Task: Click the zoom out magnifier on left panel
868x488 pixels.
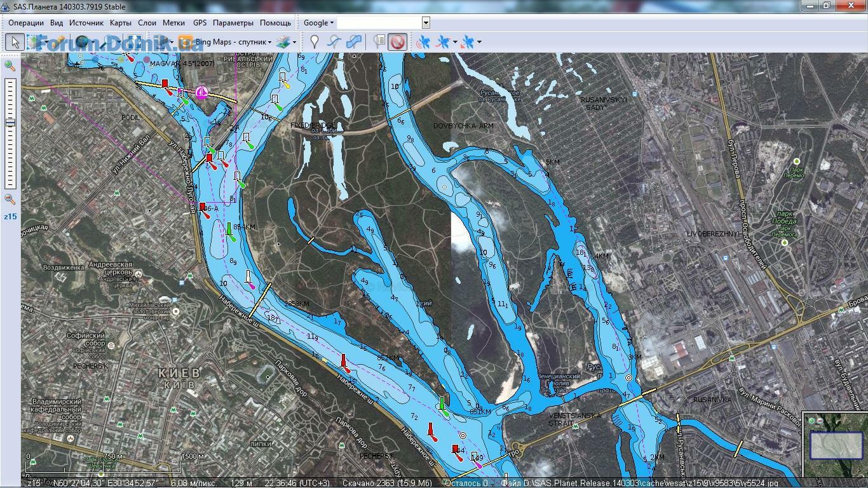Action: 10,199
